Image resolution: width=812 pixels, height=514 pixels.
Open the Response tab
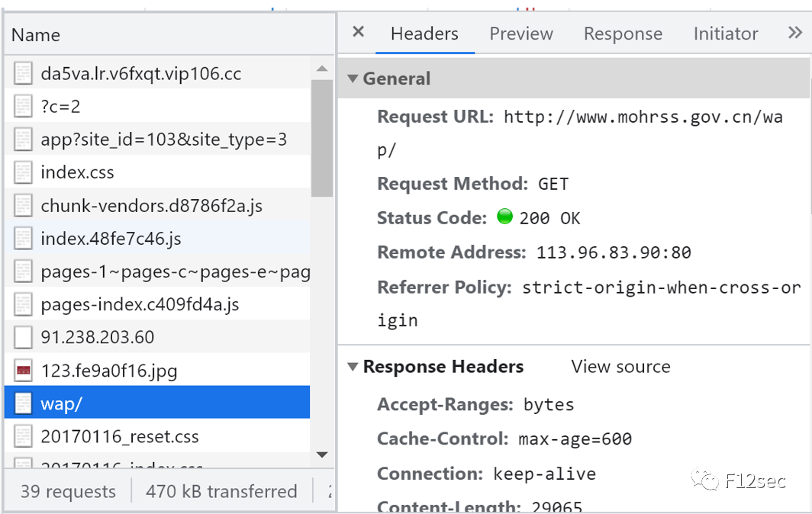(623, 34)
